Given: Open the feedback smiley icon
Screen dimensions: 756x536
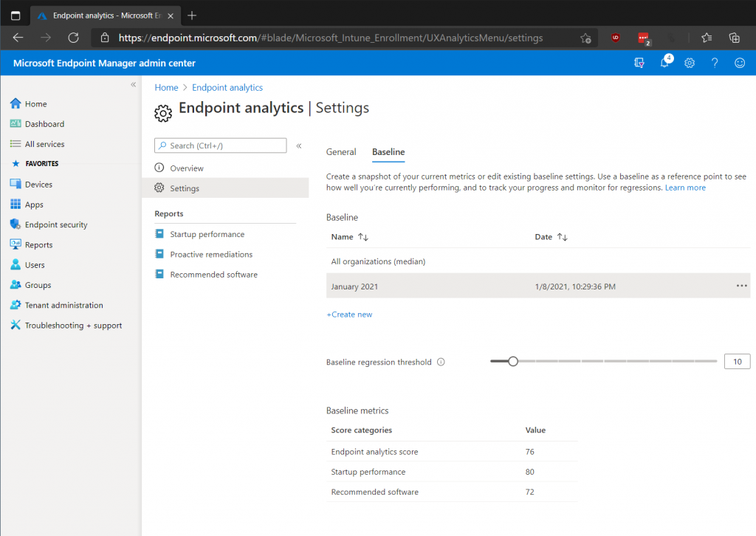Looking at the screenshot, I should tap(740, 63).
